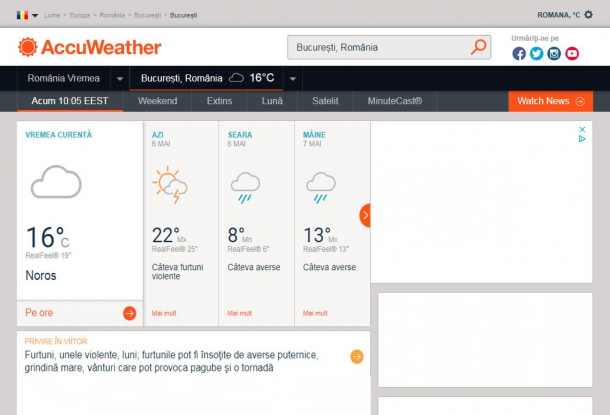Open AccuWeather YouTube channel icon
Viewport: 610px width, 415px height.
572,54
